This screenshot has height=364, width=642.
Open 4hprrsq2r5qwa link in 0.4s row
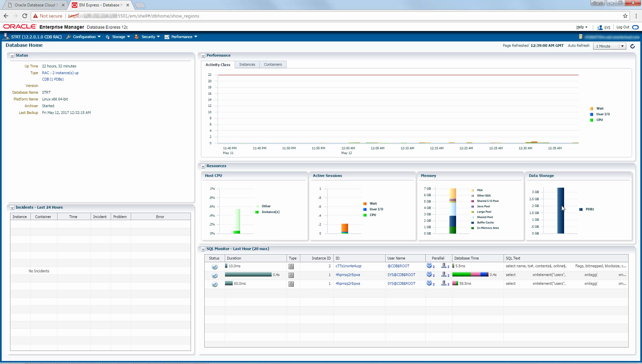pos(348,275)
